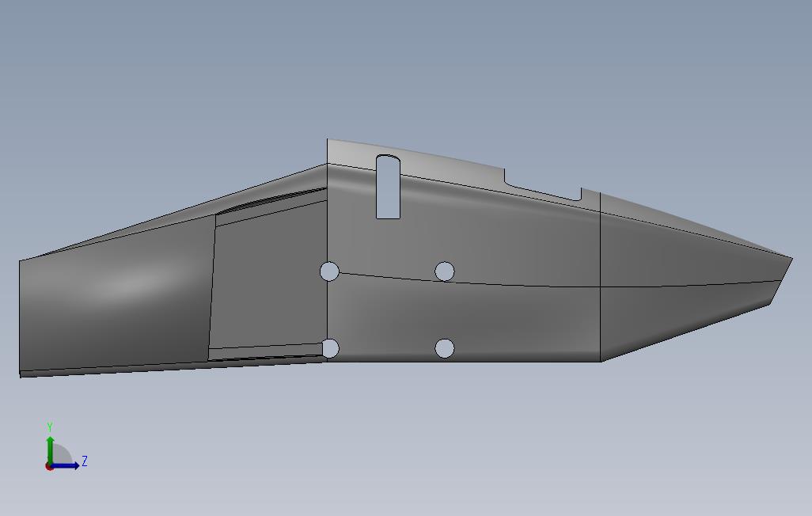The height and width of the screenshot is (516, 812).
Task: Click the lower-right circular hole
Action: pyautogui.click(x=445, y=347)
